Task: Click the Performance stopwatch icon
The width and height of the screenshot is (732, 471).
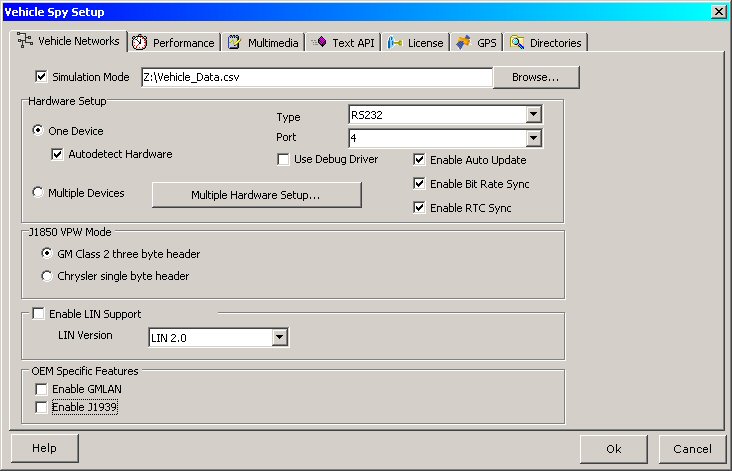Action: [140, 43]
